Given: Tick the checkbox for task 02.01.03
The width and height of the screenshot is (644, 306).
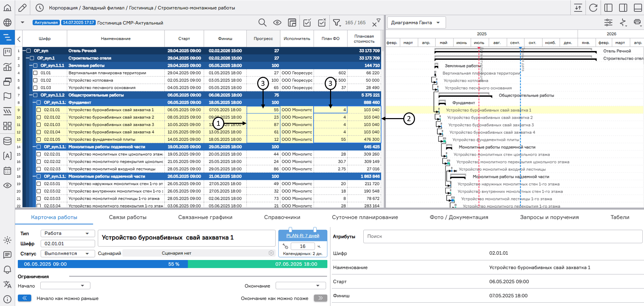Looking at the screenshot, I should point(39,125).
